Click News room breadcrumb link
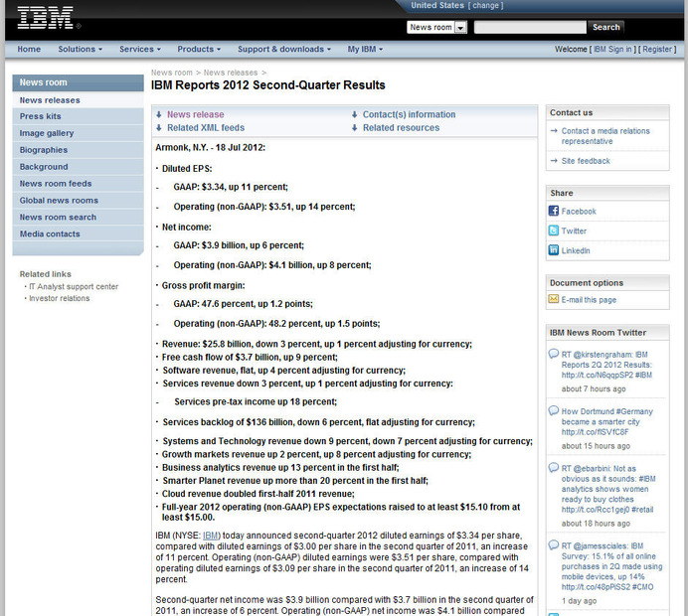Image resolution: width=688 pixels, height=616 pixels. (172, 73)
